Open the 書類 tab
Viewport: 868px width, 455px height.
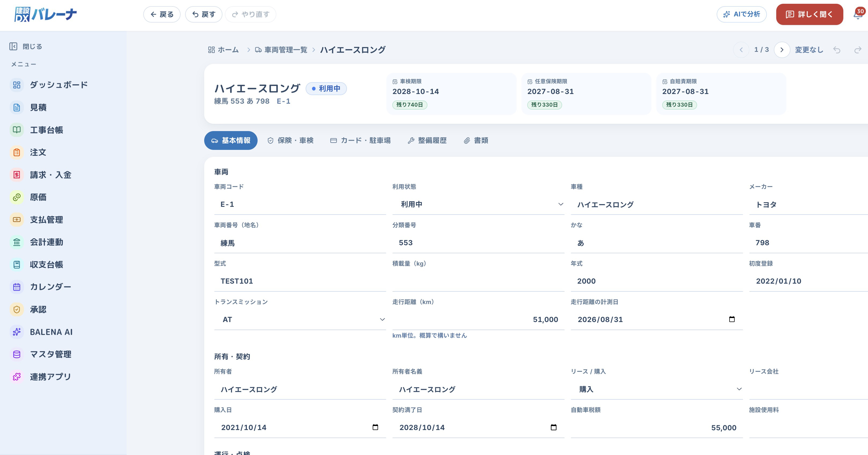tap(476, 140)
